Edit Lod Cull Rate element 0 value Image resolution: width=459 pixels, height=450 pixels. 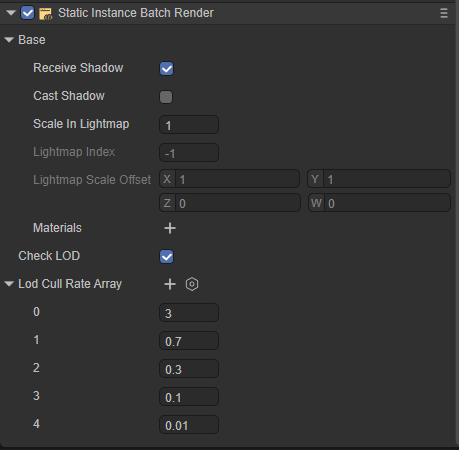[x=189, y=313]
